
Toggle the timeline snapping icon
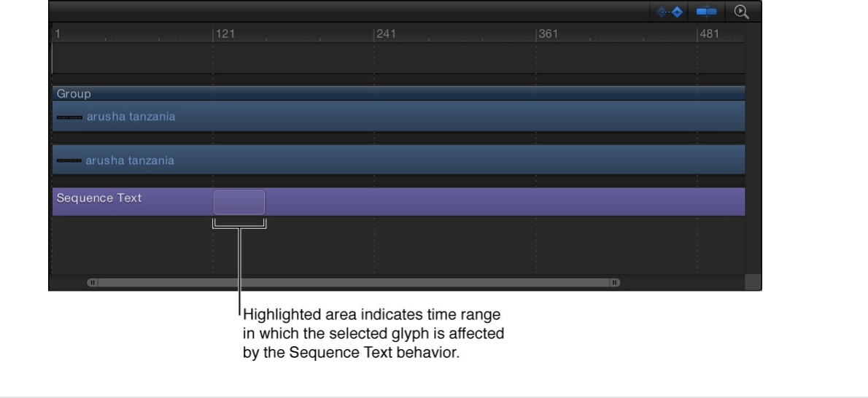tap(706, 12)
